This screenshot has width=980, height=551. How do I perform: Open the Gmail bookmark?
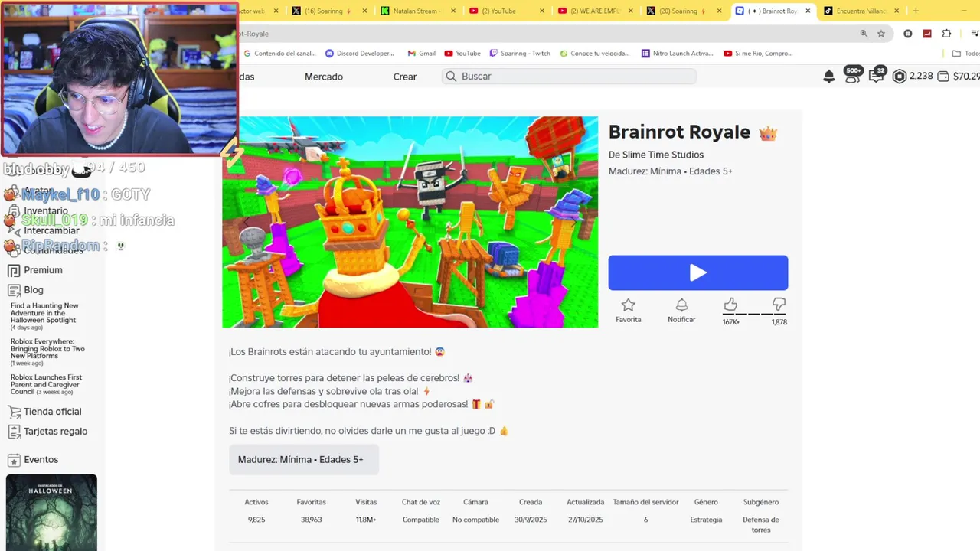click(x=422, y=54)
